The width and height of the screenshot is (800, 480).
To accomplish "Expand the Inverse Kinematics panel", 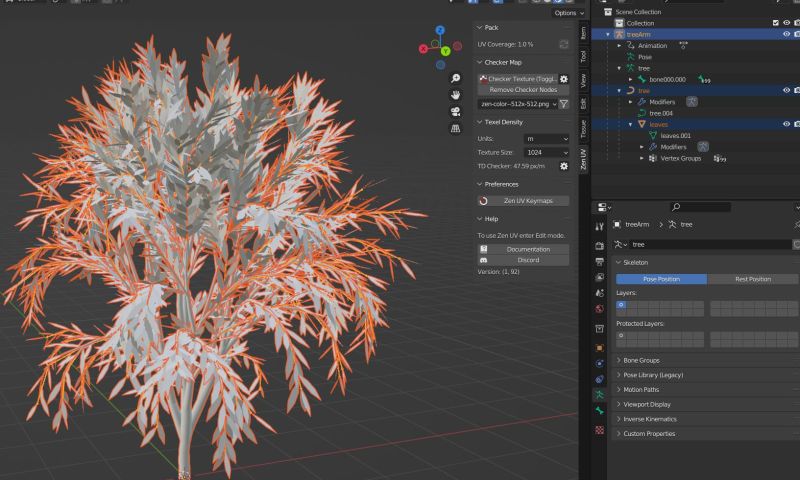I will 649,419.
